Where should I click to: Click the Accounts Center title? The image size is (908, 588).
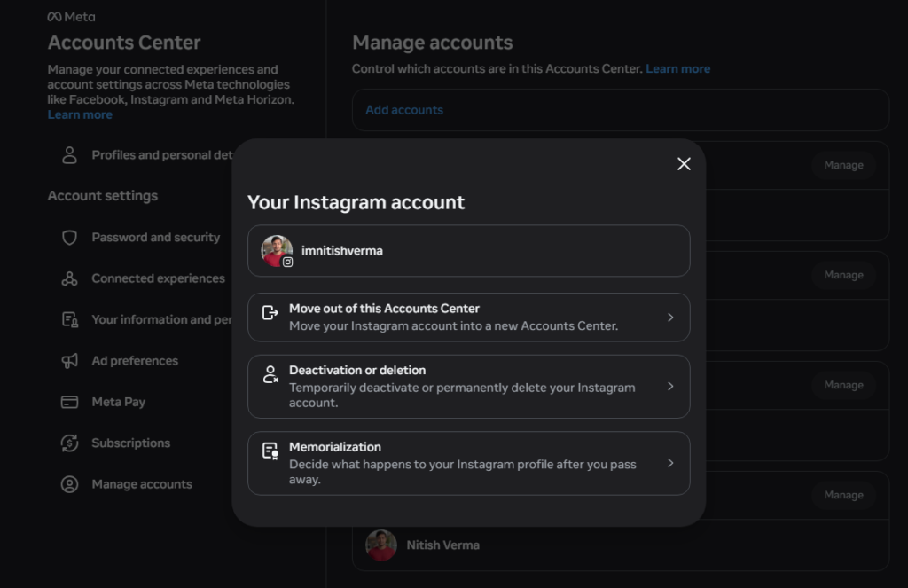pyautogui.click(x=124, y=43)
